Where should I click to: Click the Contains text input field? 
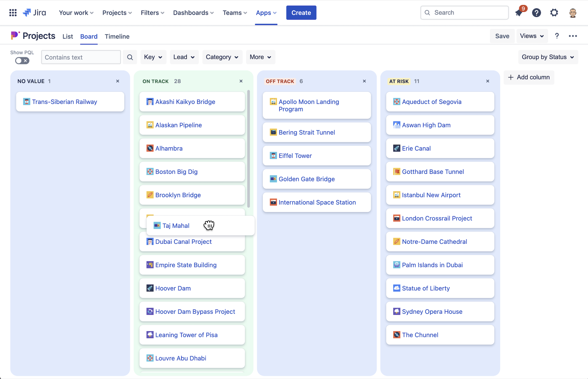tap(81, 57)
